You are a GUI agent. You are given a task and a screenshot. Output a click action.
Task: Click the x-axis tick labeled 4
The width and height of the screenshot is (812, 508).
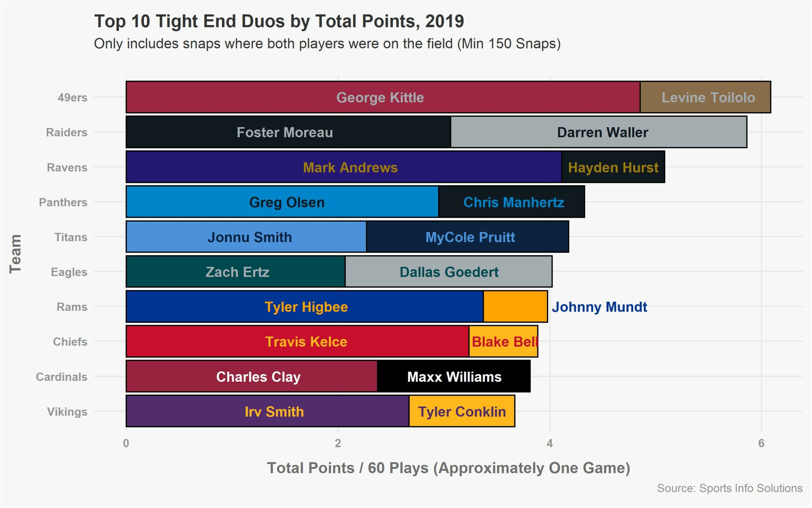pyautogui.click(x=549, y=444)
